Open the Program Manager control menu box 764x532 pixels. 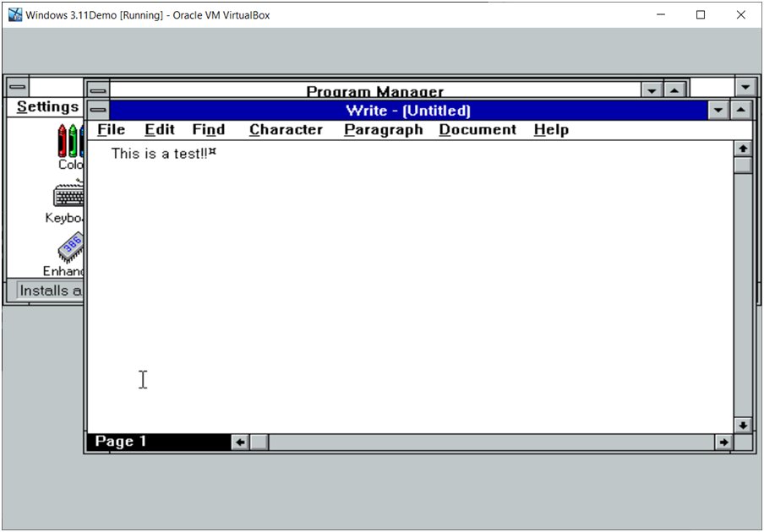click(x=98, y=90)
